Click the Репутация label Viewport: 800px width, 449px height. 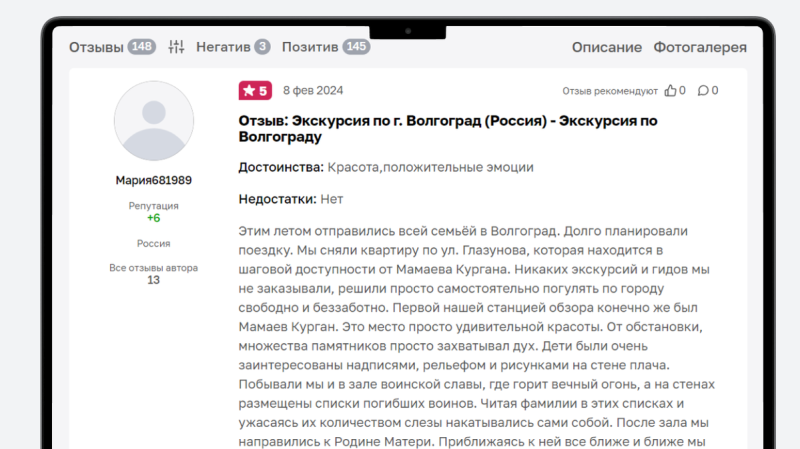(154, 206)
